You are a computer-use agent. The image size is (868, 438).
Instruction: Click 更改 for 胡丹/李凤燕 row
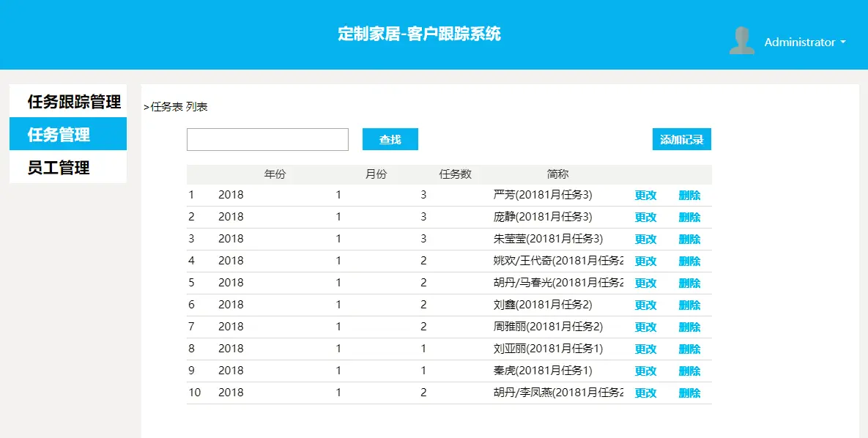(x=645, y=393)
